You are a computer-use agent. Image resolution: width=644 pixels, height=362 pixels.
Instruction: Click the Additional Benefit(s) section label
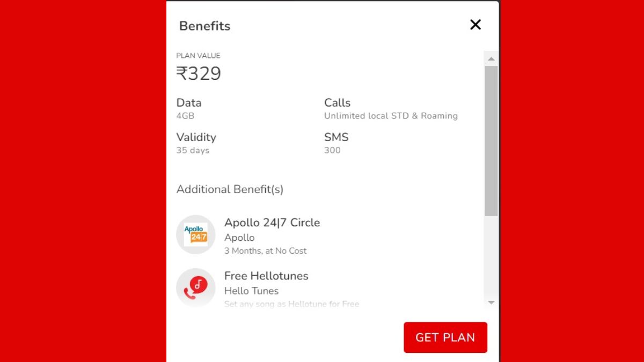tap(230, 189)
